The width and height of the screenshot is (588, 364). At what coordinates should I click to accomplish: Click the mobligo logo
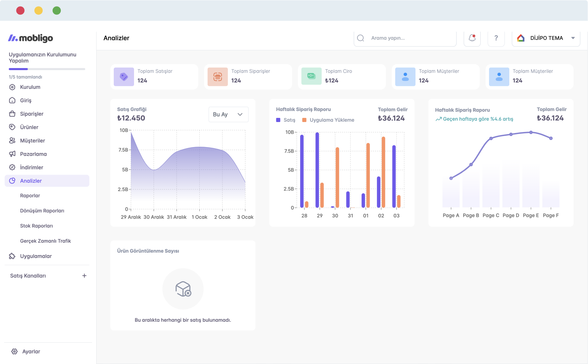[31, 38]
